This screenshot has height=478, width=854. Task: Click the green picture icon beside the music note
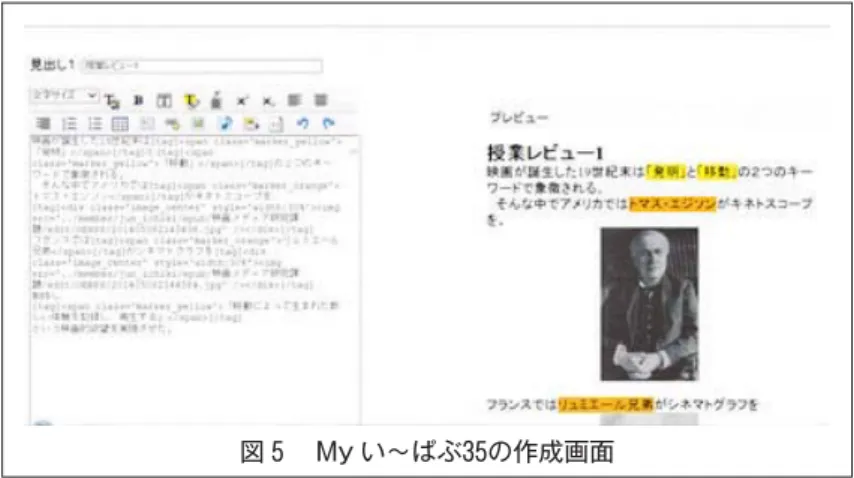(198, 124)
